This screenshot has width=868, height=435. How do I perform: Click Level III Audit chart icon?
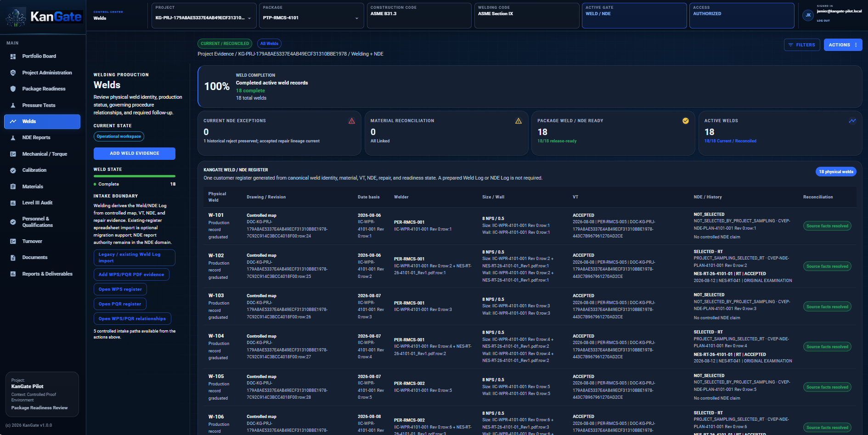13,203
